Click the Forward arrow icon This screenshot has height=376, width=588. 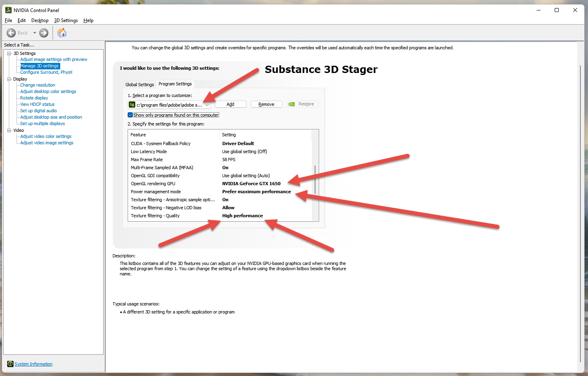tap(44, 33)
